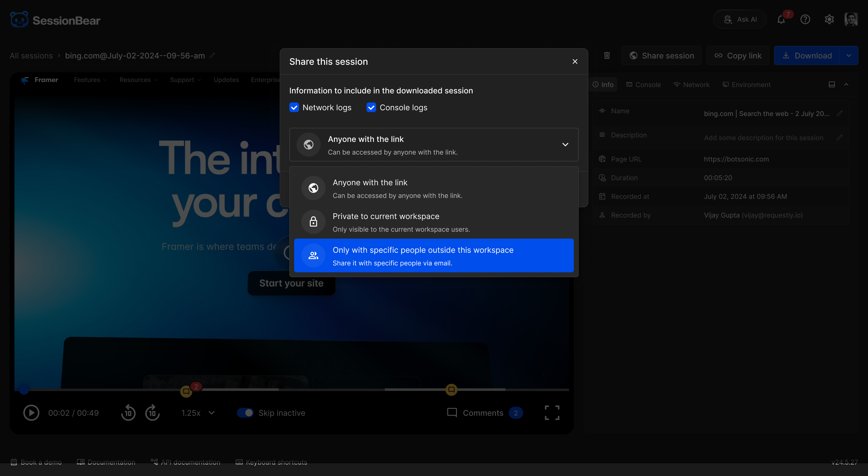Select Only with specific people outside workspace

pyautogui.click(x=434, y=255)
